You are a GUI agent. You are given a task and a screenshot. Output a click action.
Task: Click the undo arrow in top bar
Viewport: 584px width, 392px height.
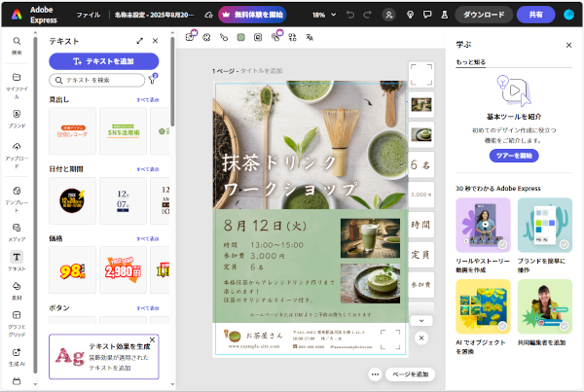(348, 16)
